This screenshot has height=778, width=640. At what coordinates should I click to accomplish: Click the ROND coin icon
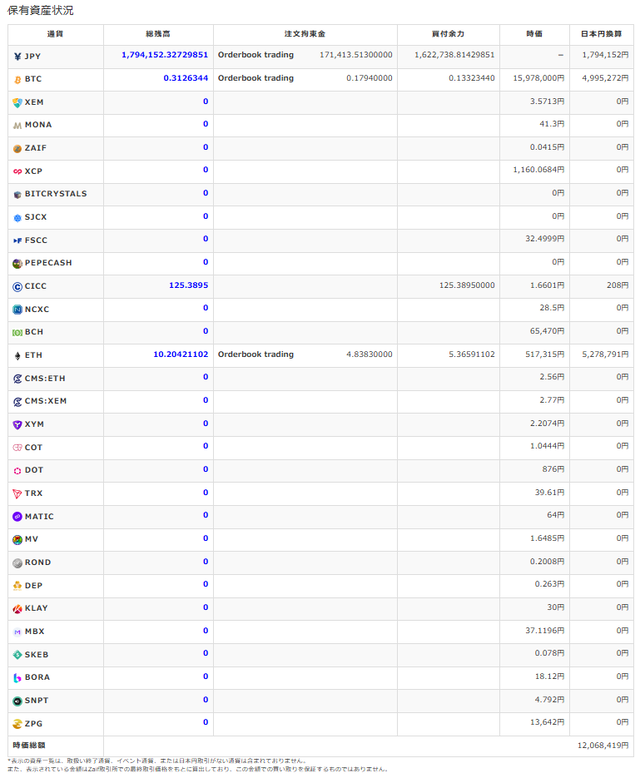(17, 563)
